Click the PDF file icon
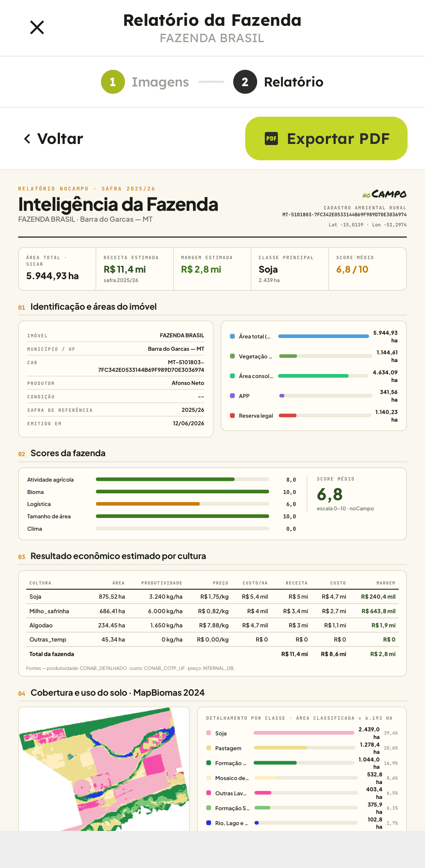This screenshot has width=425, height=868. pos(271,138)
